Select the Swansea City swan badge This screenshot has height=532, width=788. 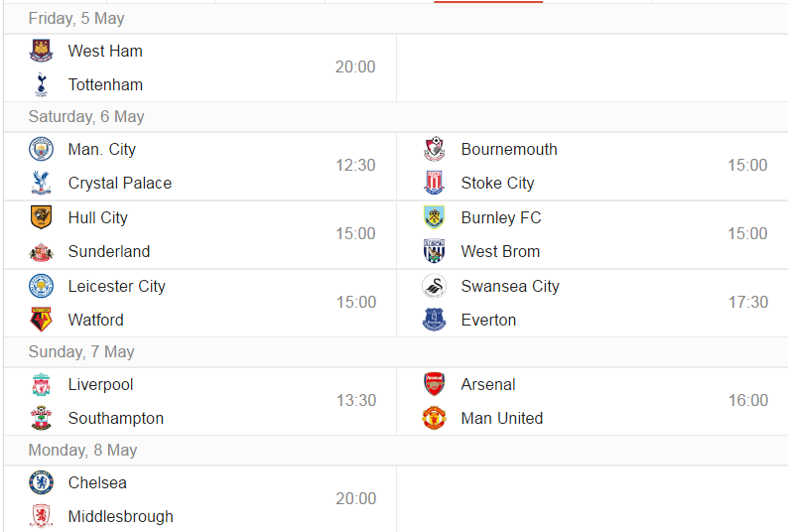point(435,286)
